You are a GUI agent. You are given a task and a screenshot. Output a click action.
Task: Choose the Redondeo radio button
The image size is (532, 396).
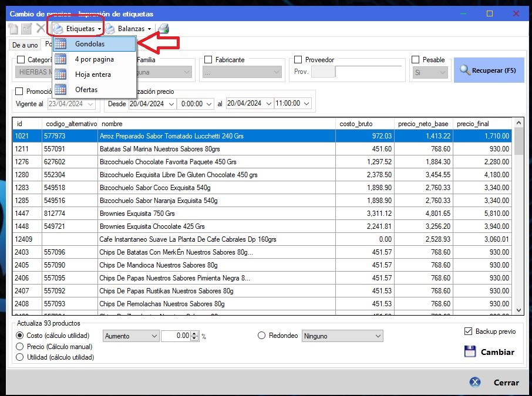[261, 336]
